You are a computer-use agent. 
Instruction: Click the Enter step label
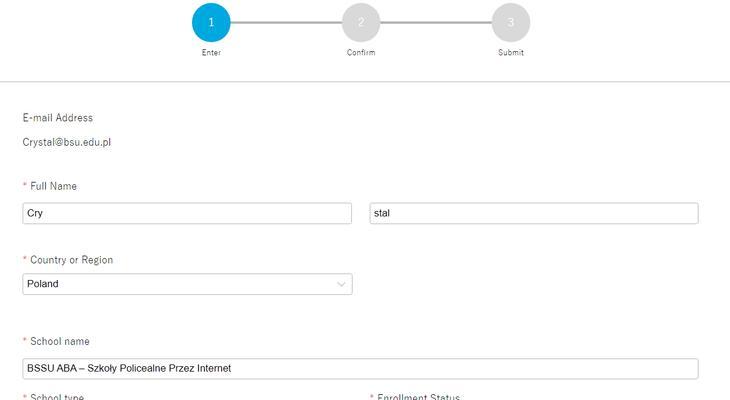(211, 53)
